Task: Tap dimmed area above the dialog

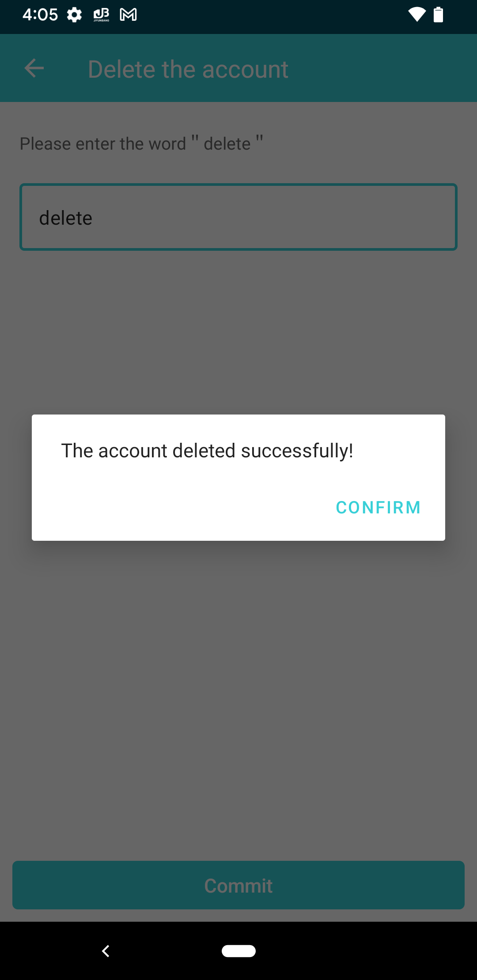Action: click(x=238, y=331)
